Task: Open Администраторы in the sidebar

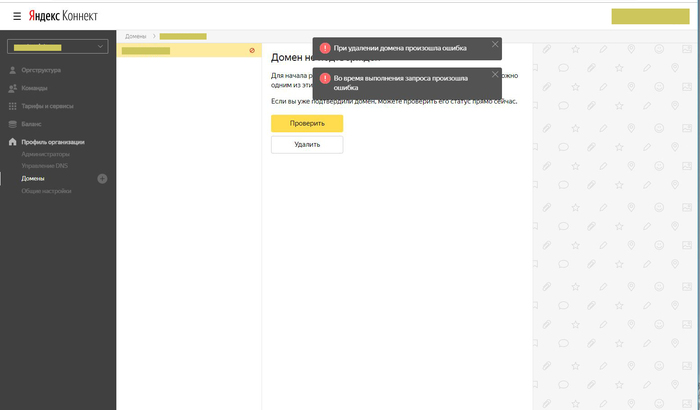Action: (x=46, y=154)
